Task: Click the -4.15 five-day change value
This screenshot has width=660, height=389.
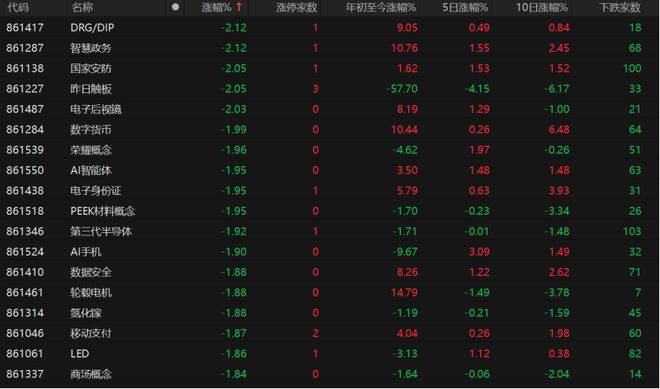Action: pyautogui.click(x=477, y=89)
